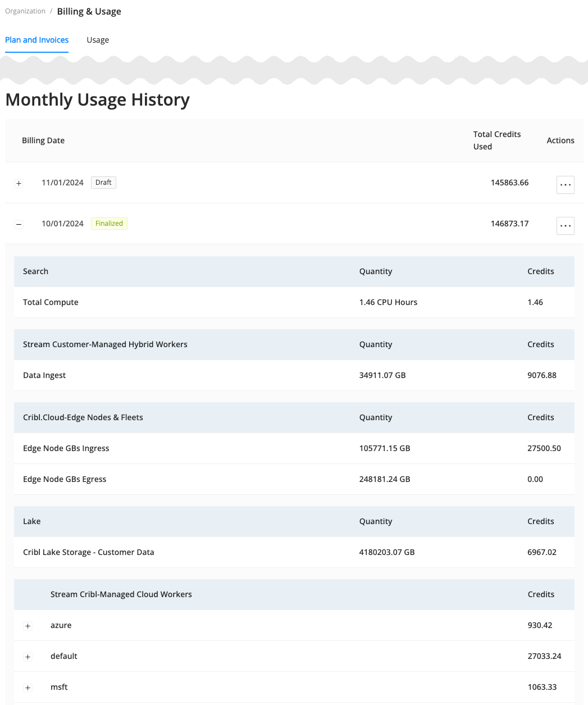The image size is (588, 705).
Task: Click the Billing & Usage breadcrumb
Action: tap(89, 11)
